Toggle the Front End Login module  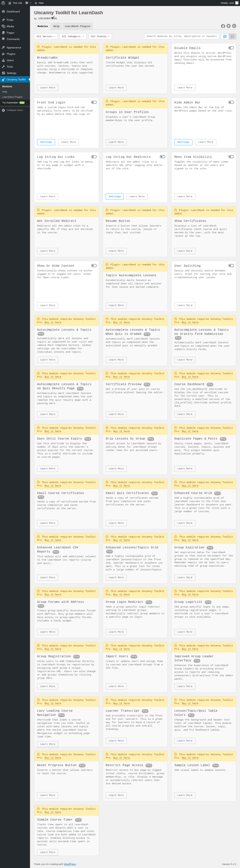94,102
